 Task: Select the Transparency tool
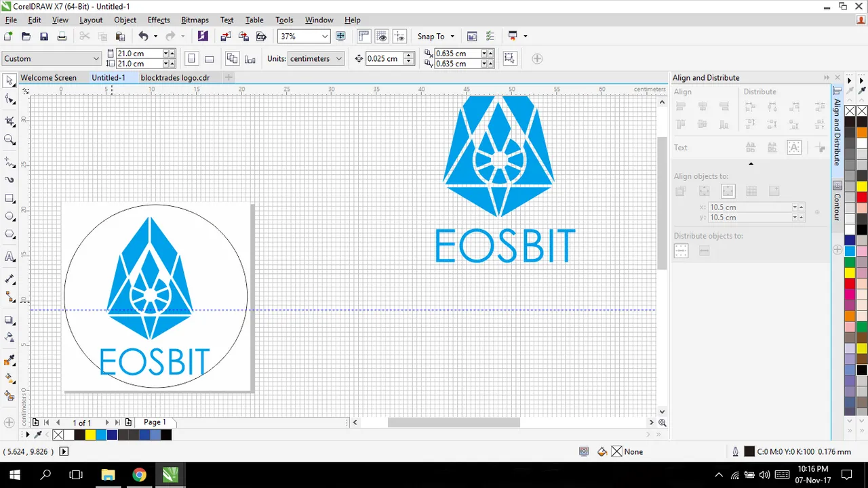[9, 338]
